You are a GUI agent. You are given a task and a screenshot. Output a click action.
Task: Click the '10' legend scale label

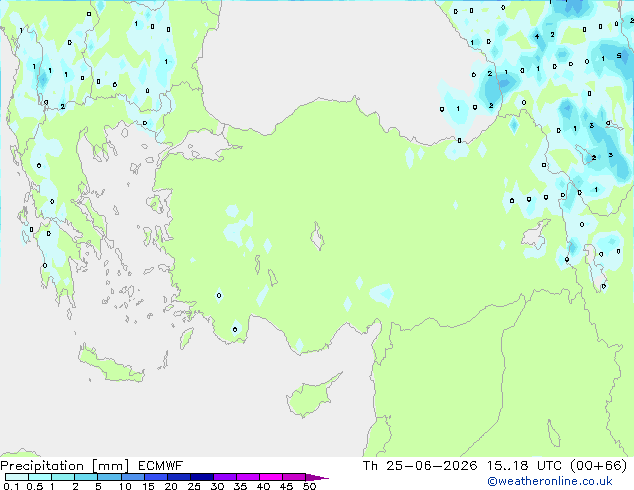[x=125, y=486]
